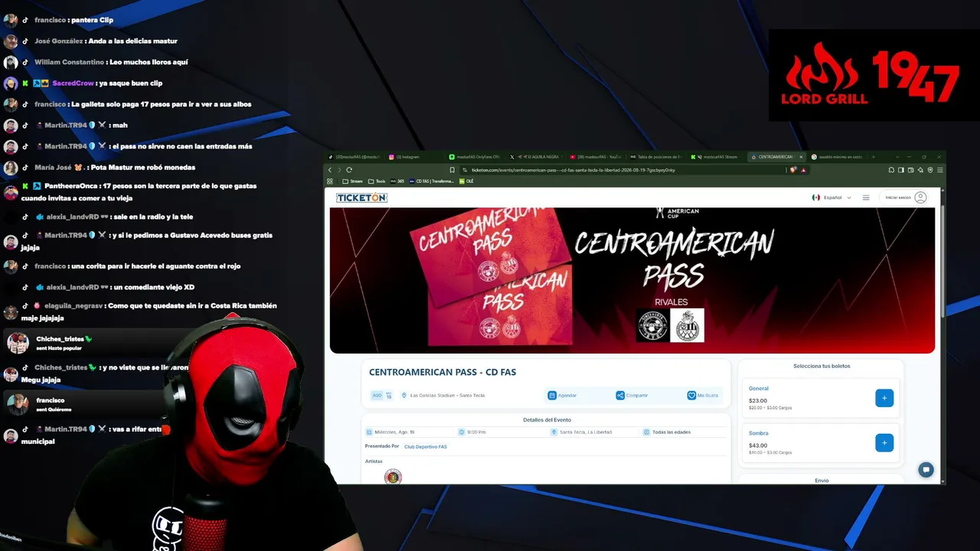
Task: Open the browser extensions puzzle icon
Action: click(x=891, y=170)
